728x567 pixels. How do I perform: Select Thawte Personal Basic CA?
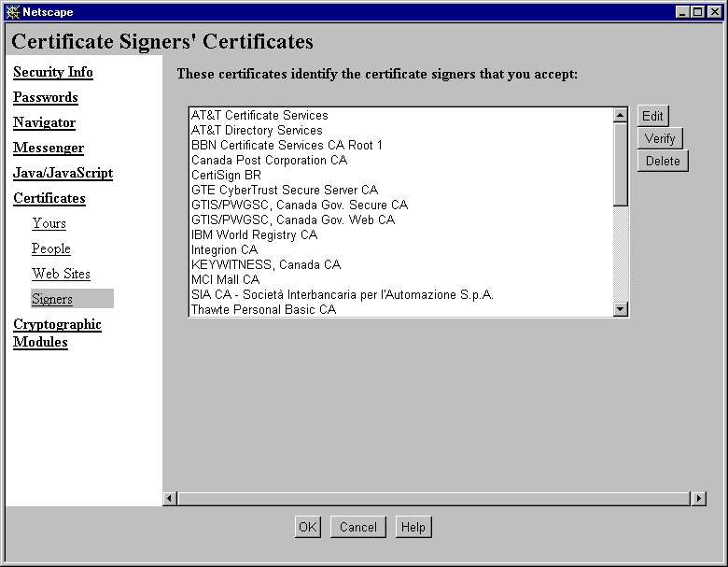401,309
